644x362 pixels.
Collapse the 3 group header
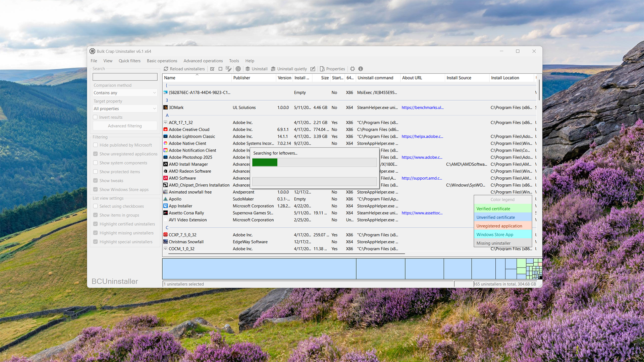pyautogui.click(x=167, y=100)
